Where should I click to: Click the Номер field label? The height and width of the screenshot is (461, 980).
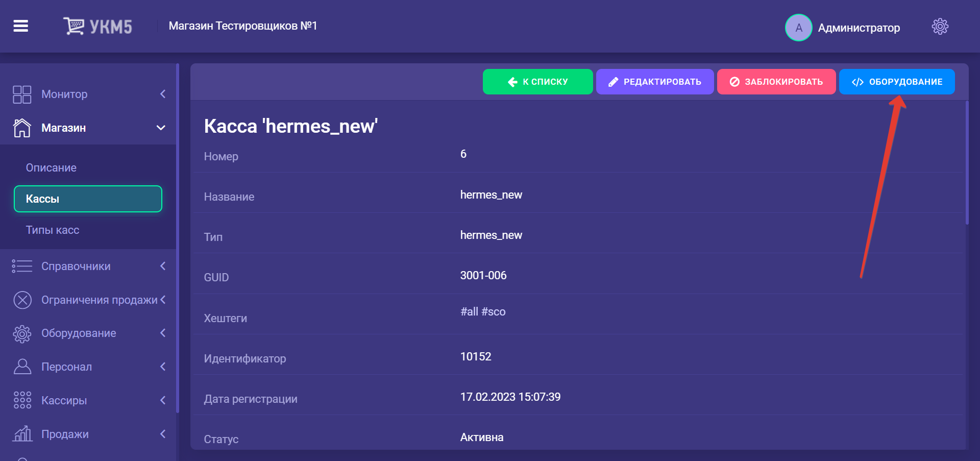point(221,157)
